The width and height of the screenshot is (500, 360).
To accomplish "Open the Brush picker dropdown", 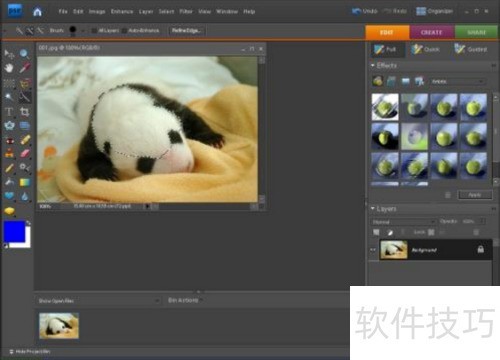I will (82, 31).
